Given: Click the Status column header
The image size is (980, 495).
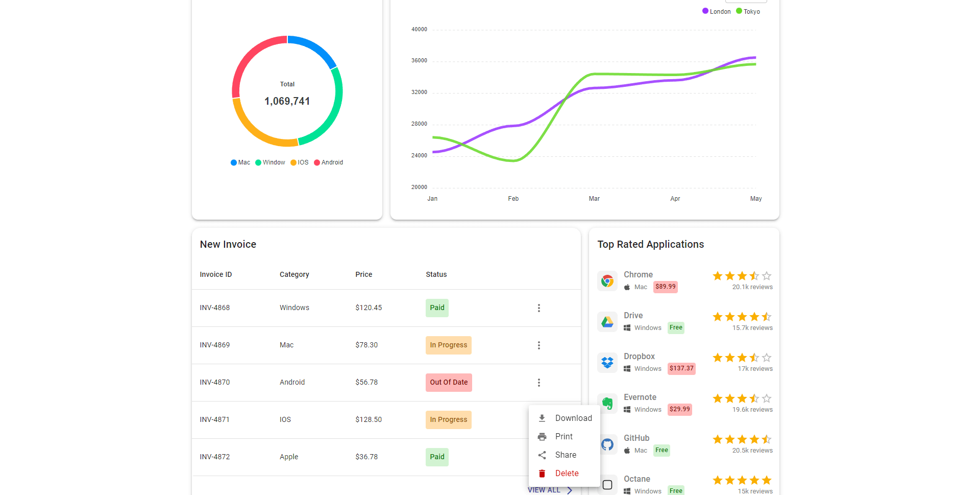Looking at the screenshot, I should pos(436,275).
